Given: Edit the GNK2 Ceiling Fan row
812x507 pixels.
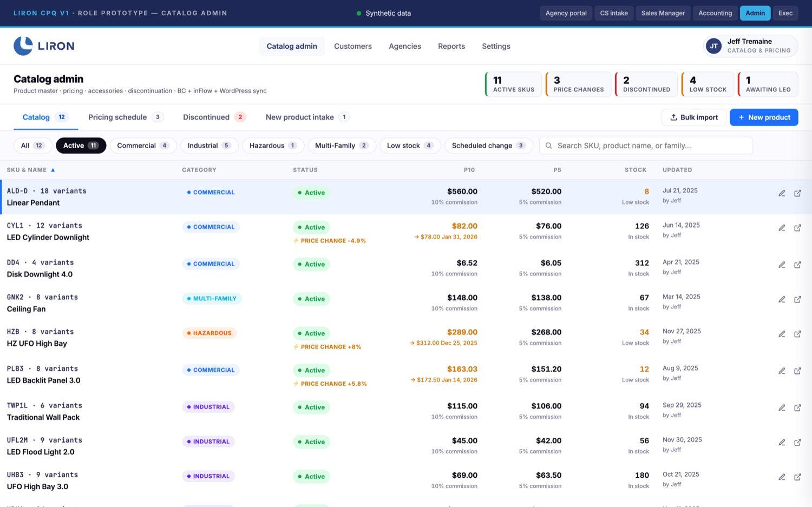Looking at the screenshot, I should 782,299.
